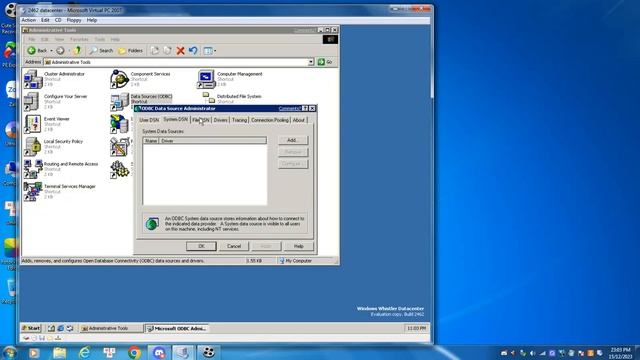Launch Google Chrome from host taskbar

134,353
